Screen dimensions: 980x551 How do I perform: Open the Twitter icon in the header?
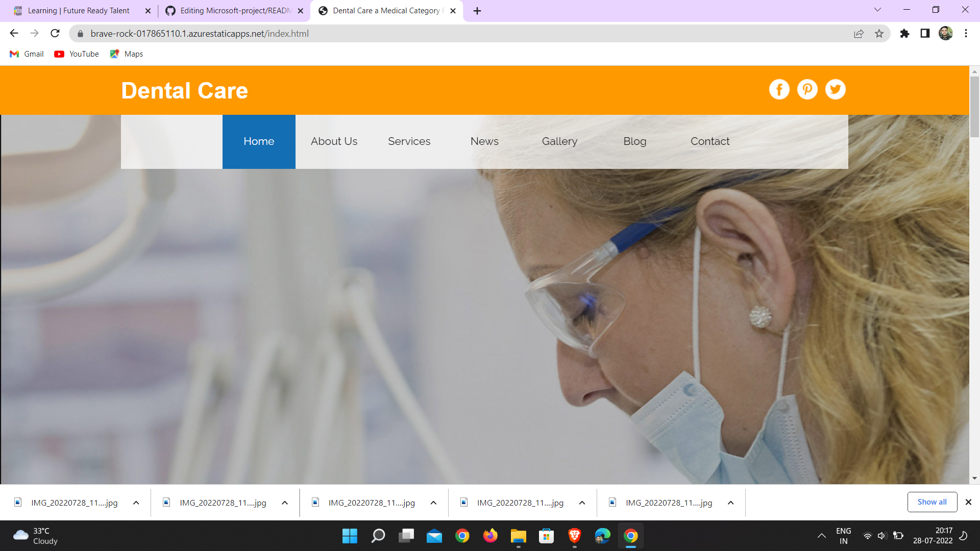coord(835,89)
